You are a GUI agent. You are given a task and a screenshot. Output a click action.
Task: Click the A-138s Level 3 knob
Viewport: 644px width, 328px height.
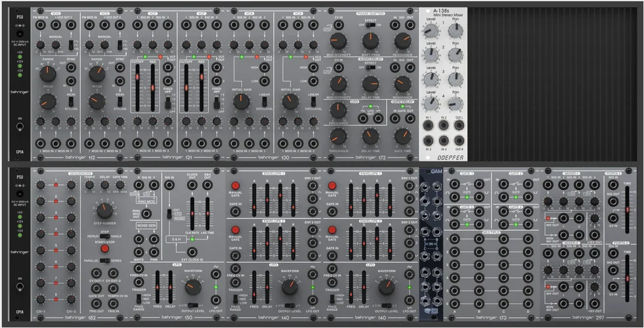(431, 79)
